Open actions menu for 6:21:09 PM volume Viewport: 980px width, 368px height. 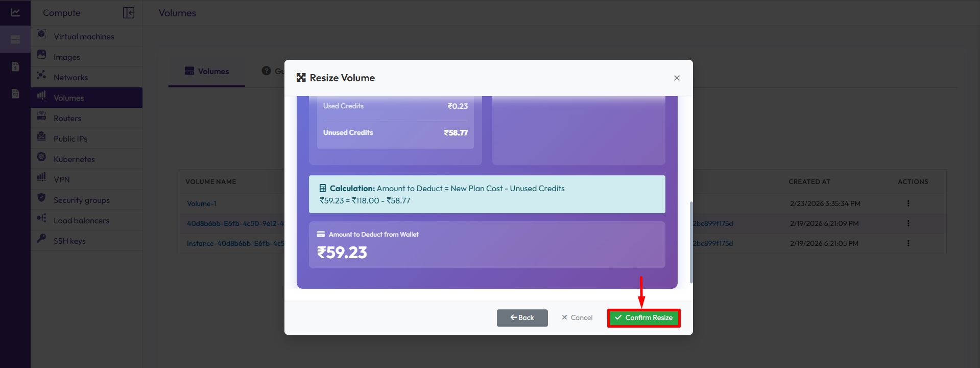pos(908,223)
